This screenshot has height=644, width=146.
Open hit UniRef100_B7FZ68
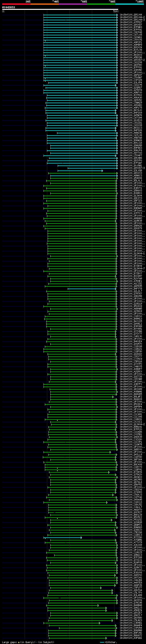[131, 557]
